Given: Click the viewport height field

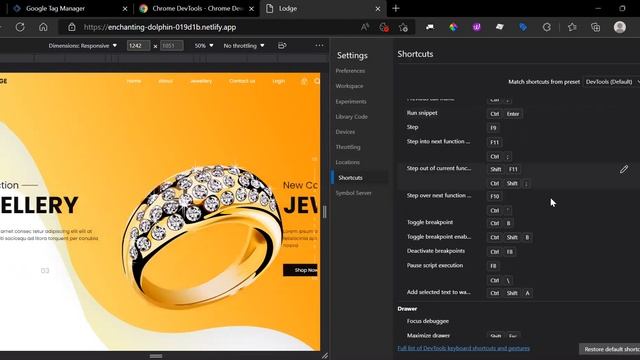Looking at the screenshot, I should pos(171,46).
